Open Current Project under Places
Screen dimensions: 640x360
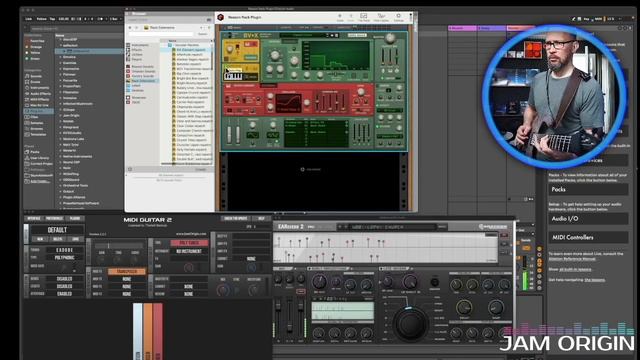[x=41, y=164]
